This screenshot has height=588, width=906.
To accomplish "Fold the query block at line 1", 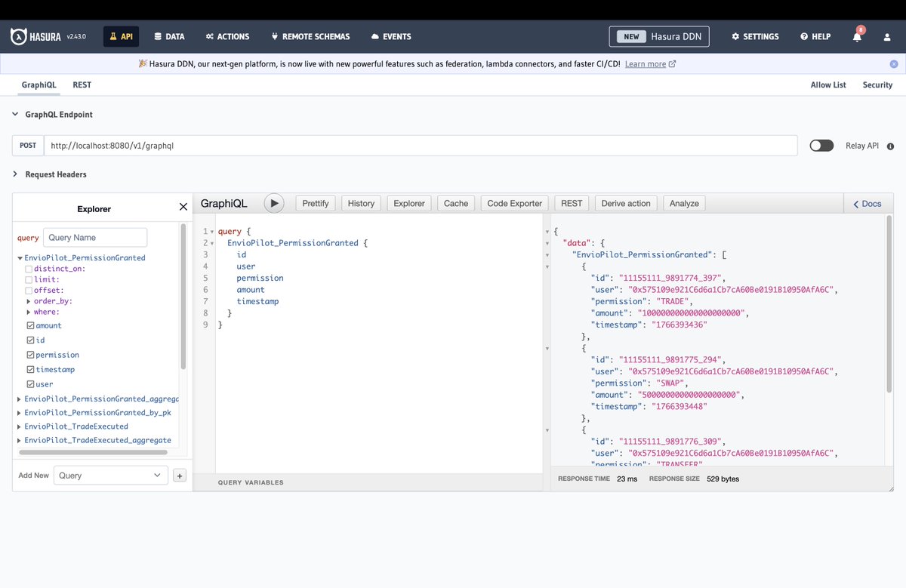I will coord(212,232).
